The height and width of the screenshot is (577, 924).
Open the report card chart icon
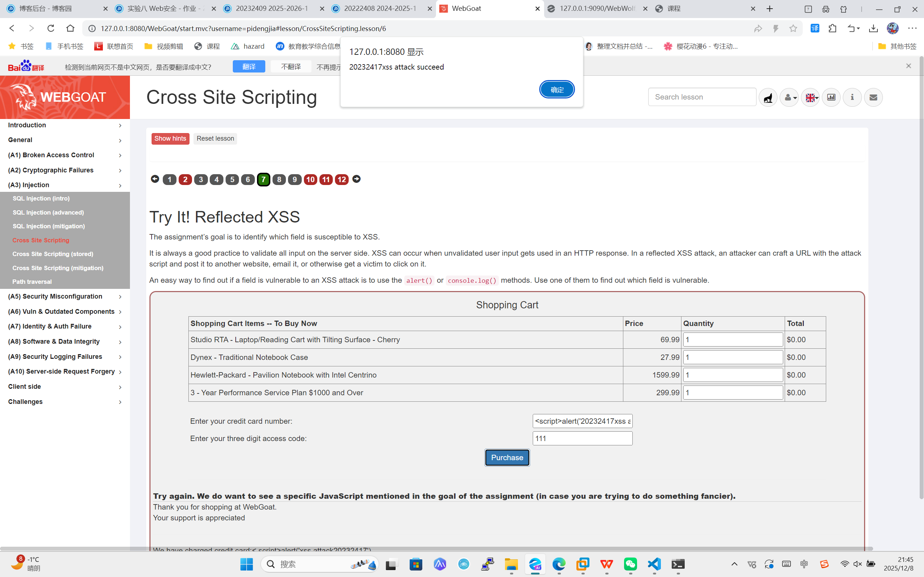point(831,97)
